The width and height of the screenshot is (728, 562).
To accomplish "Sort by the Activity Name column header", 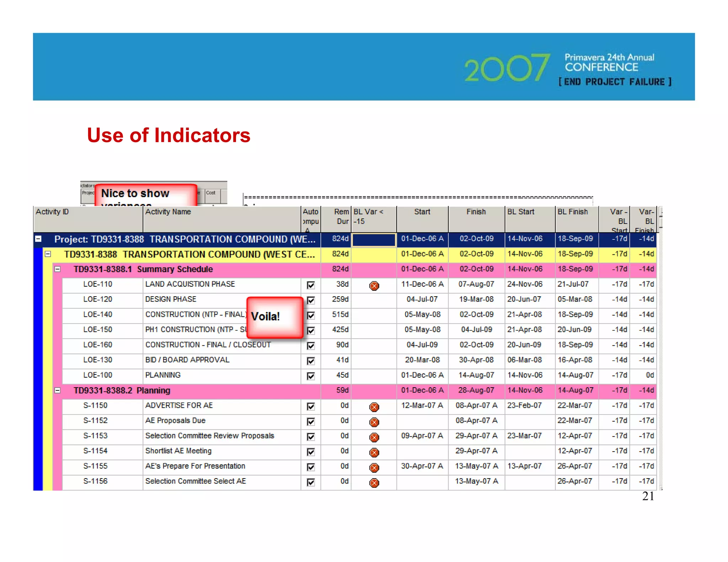I will click(222, 219).
